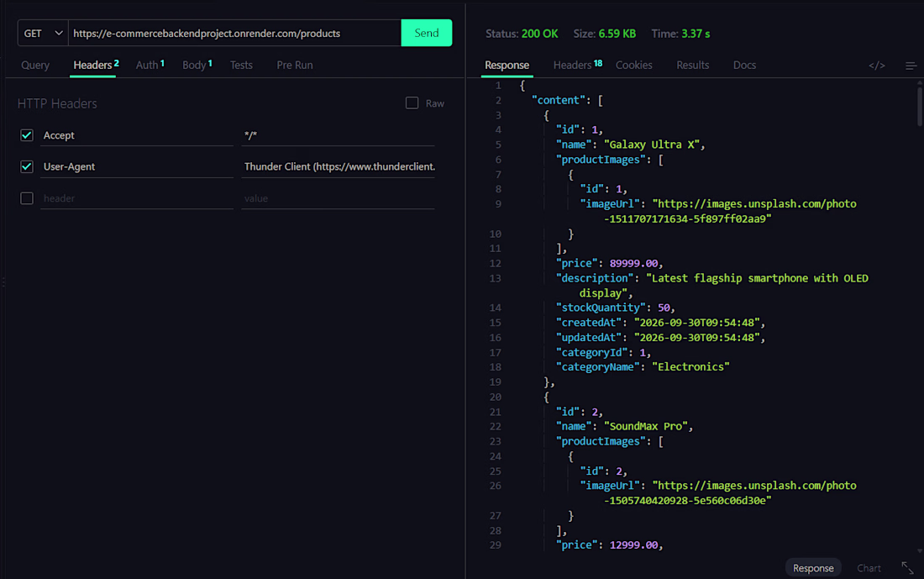Select the Headers request tab
Screen dimensions: 924x579
coord(96,65)
